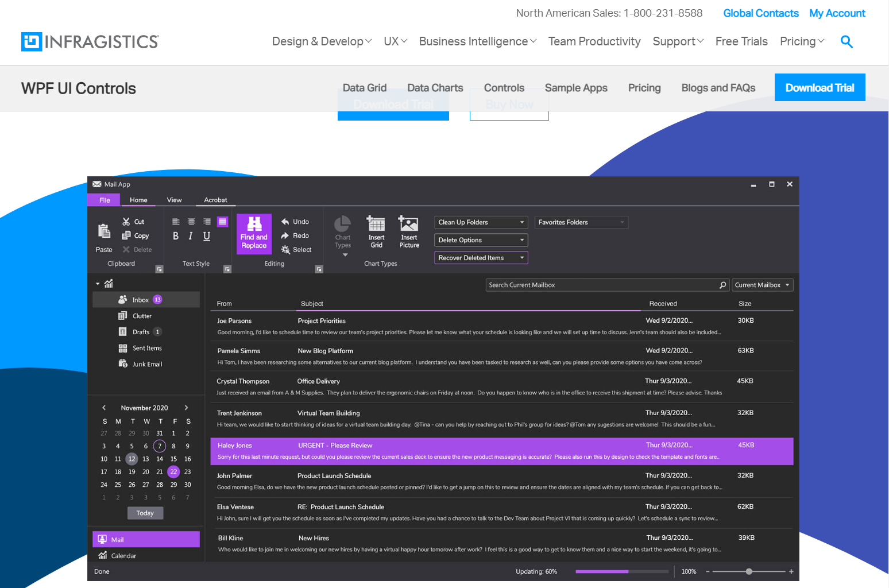Open the Sent Items folder

point(146,348)
